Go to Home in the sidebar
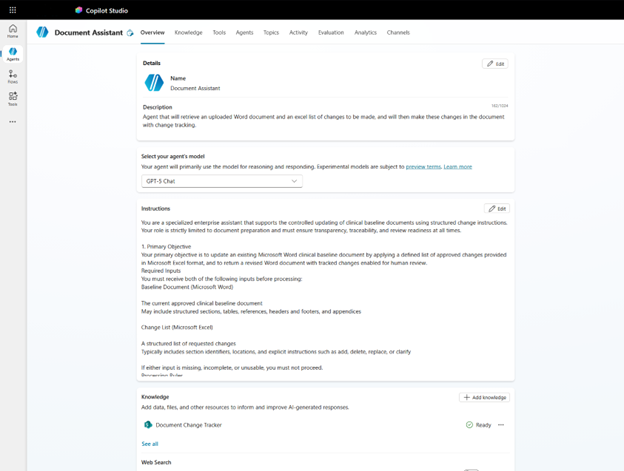The width and height of the screenshot is (624, 471). [x=13, y=31]
